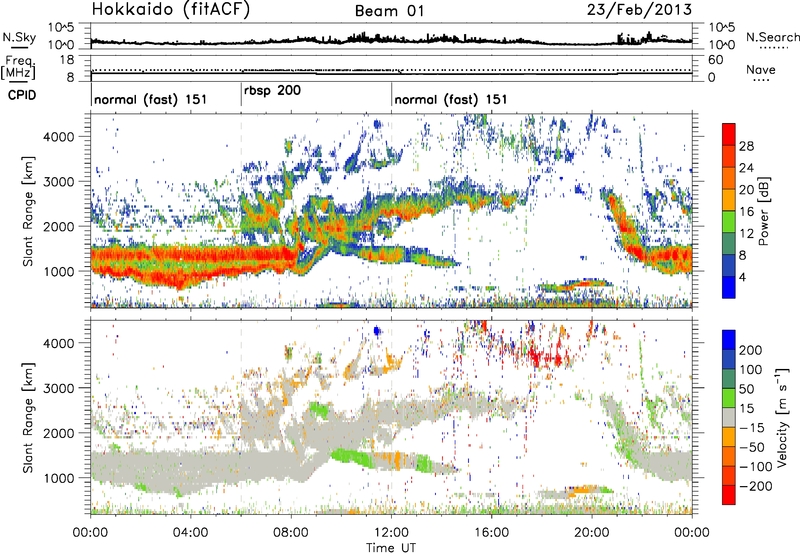Click the 'N.Search' legend label
Image resolution: width=800 pixels, height=554 pixels.
pyautogui.click(x=772, y=37)
